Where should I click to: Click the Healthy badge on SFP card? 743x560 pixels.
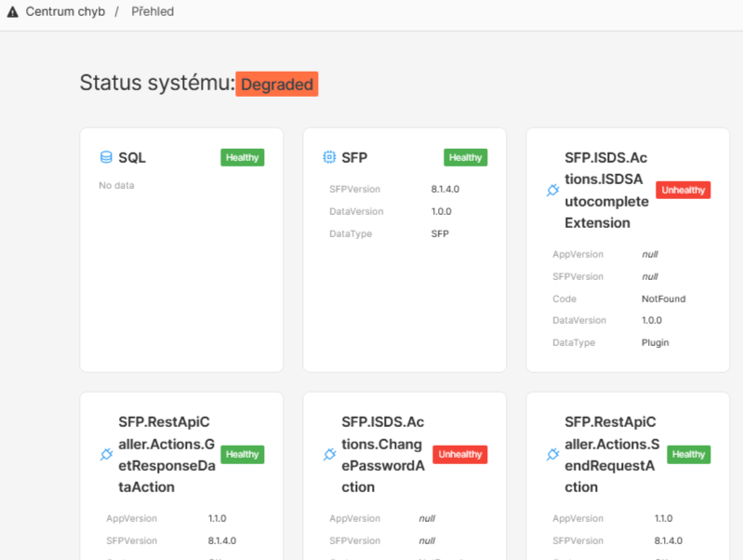point(465,157)
